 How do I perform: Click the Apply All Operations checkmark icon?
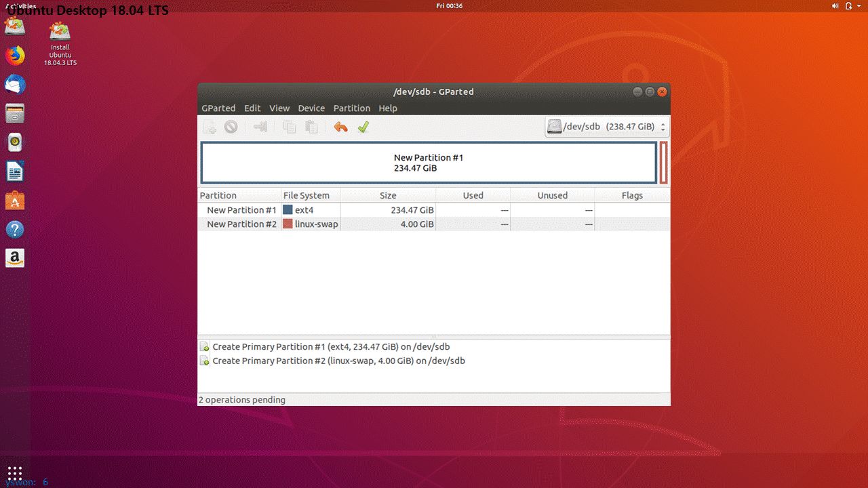(x=363, y=127)
